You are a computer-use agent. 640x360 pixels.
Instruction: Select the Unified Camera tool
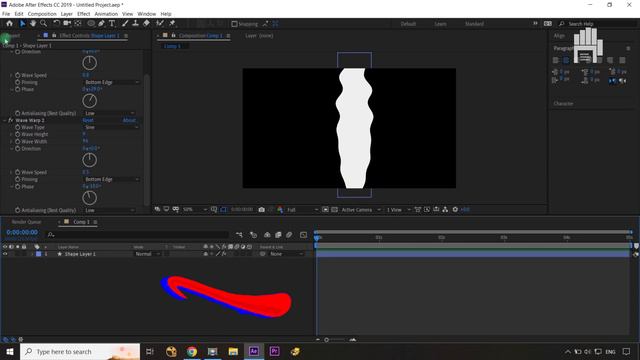[x=67, y=24]
